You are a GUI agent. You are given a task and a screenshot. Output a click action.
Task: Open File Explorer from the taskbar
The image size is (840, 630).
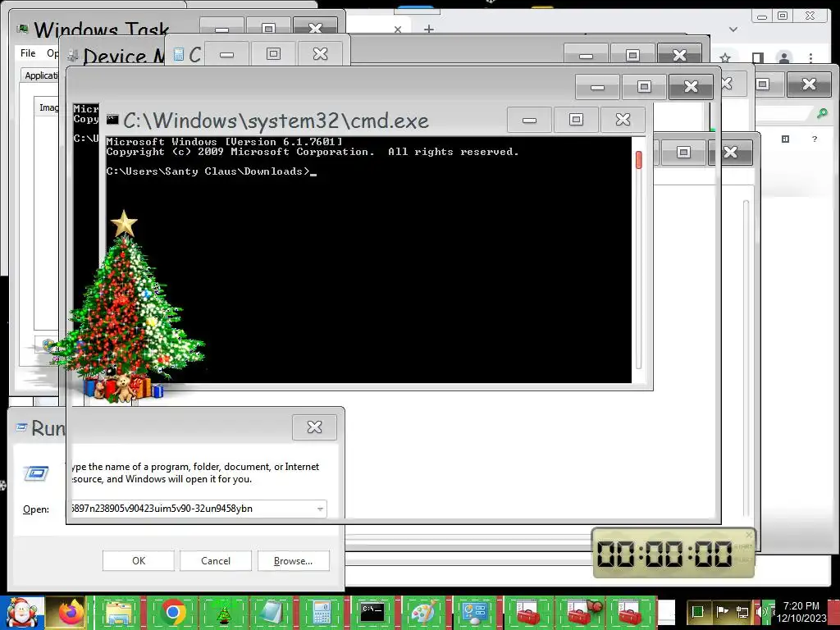tap(119, 613)
